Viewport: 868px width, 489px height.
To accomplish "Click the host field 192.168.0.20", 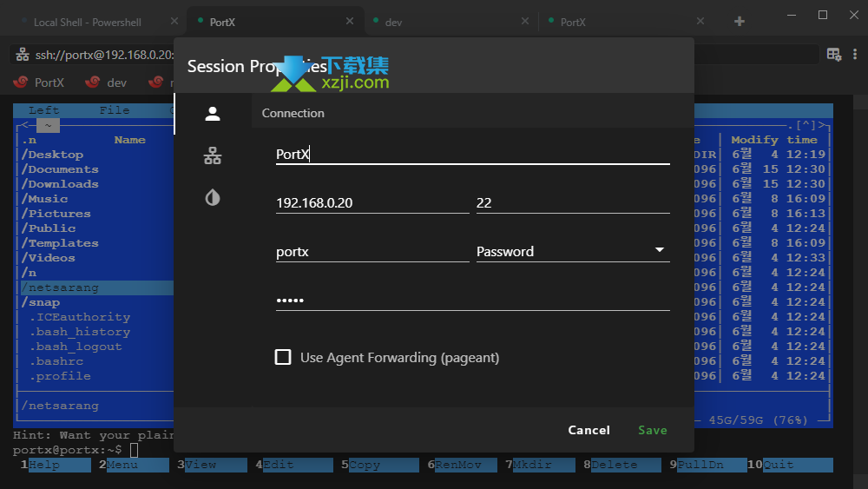I will tap(372, 202).
